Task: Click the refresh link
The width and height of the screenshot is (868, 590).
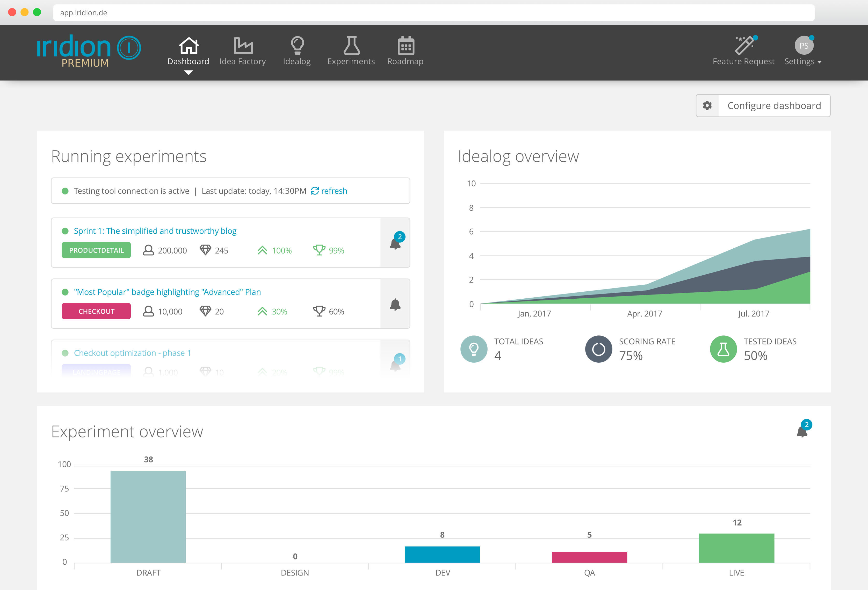Action: click(x=334, y=191)
